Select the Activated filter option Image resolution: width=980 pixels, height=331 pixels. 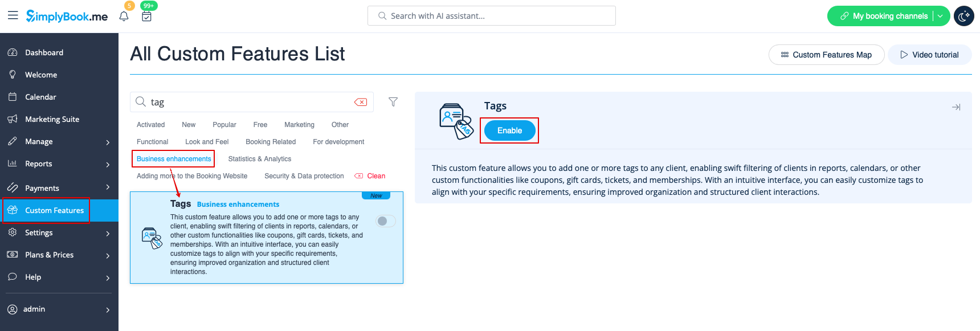tap(150, 124)
